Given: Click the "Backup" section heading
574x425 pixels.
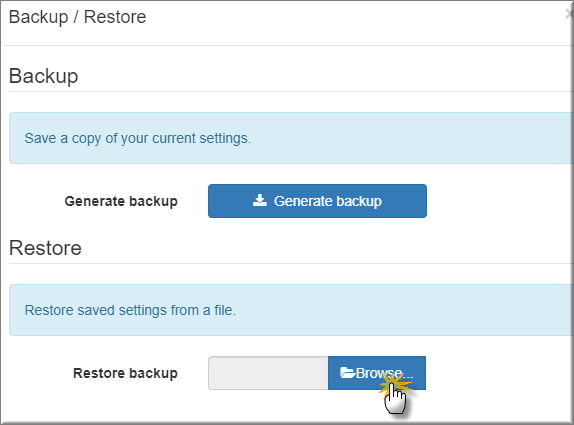Looking at the screenshot, I should (x=44, y=76).
